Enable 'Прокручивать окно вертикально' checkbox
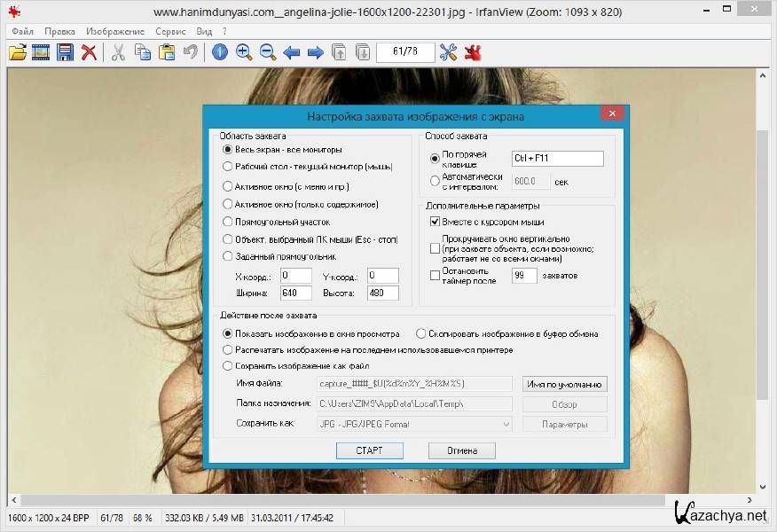The image size is (777, 532). point(435,248)
